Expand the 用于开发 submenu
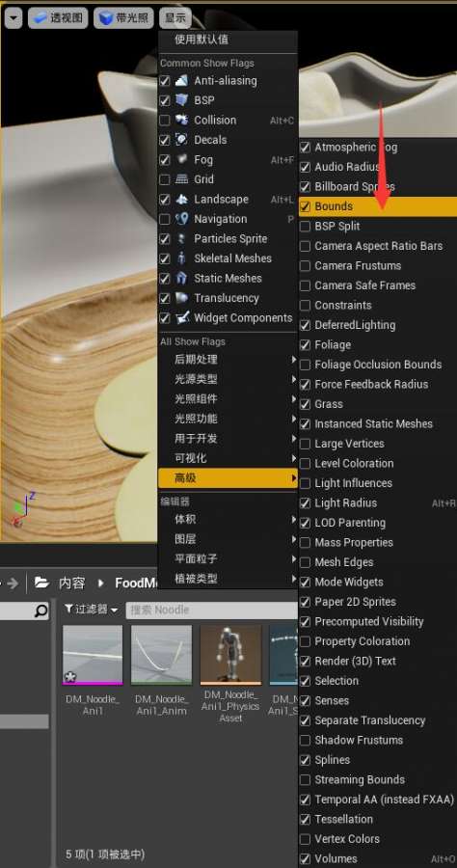 pyautogui.click(x=228, y=439)
